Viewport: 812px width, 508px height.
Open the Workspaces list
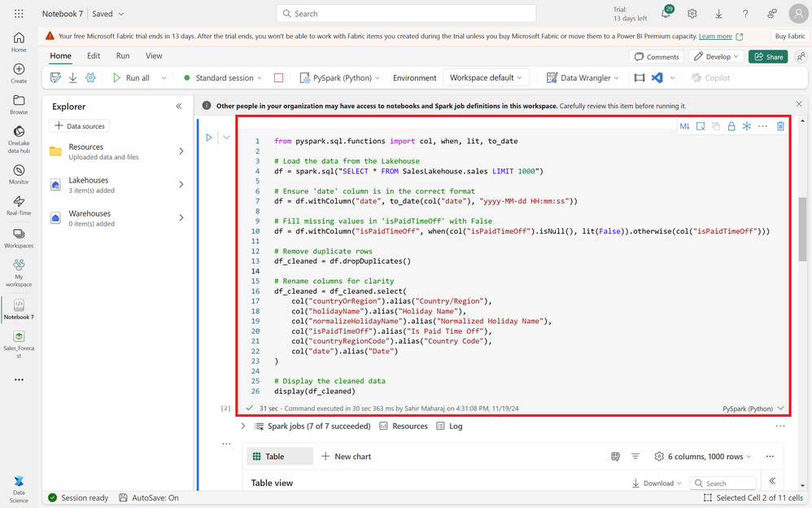coord(19,238)
